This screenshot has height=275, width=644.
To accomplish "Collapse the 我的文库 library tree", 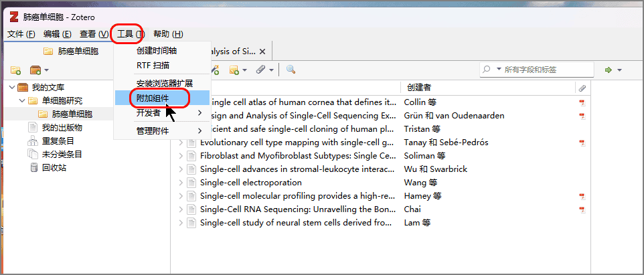I will coord(11,88).
